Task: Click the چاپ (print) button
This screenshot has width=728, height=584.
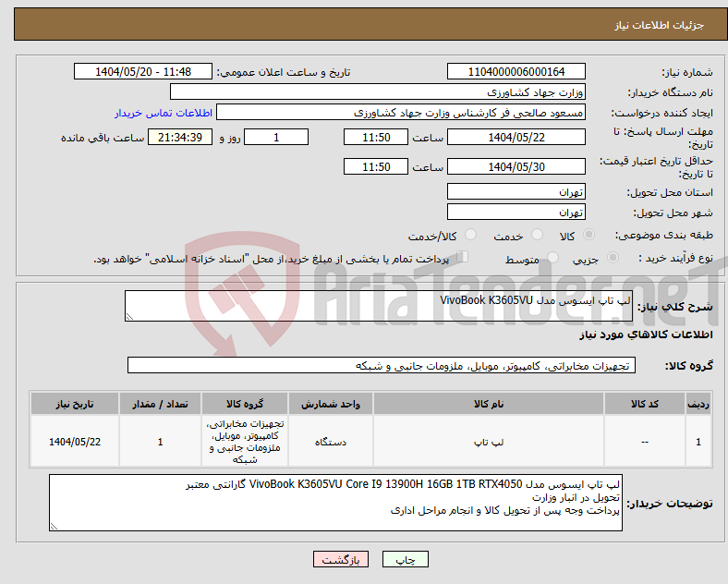Action: pyautogui.click(x=405, y=560)
